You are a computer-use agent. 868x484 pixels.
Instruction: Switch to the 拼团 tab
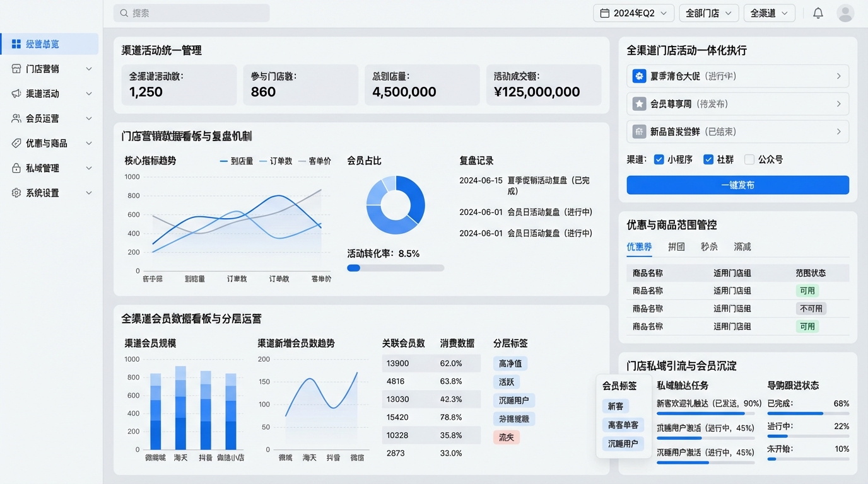[x=676, y=247]
